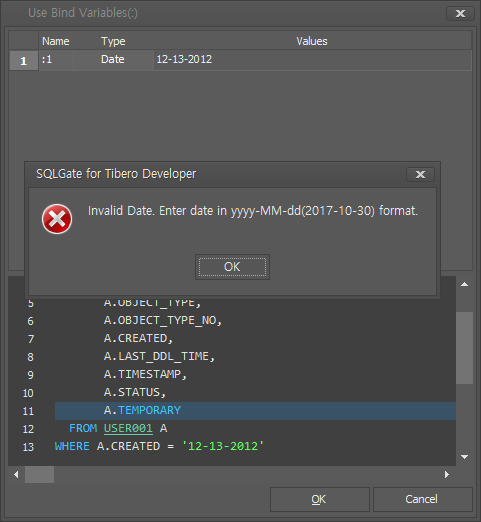This screenshot has height=522, width=481.
Task: Click the vertical scrollbar thumb in SQL preview
Action: [464, 348]
